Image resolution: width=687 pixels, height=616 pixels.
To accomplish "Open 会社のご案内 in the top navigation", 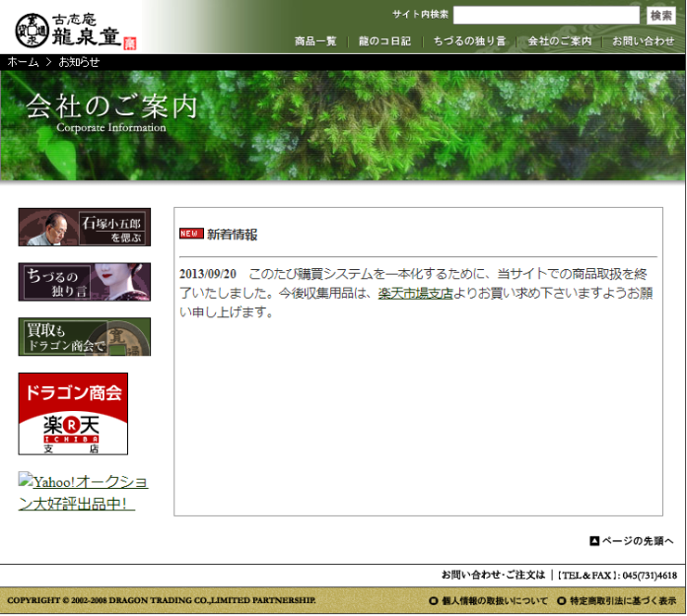I will pos(559,41).
